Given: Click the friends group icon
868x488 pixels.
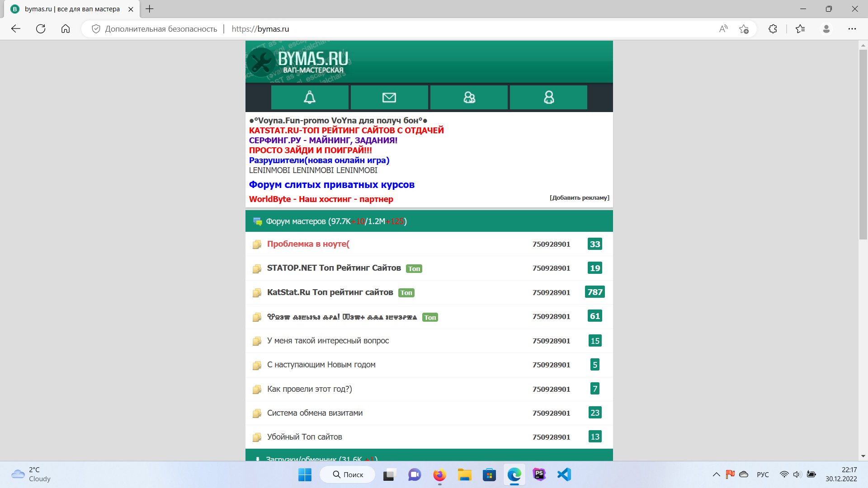Looking at the screenshot, I should (469, 97).
